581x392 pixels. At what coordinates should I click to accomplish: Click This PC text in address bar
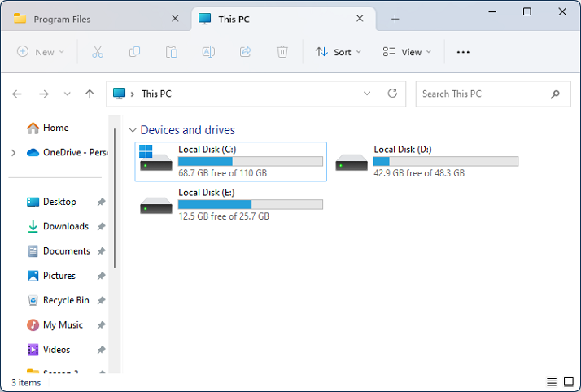156,94
